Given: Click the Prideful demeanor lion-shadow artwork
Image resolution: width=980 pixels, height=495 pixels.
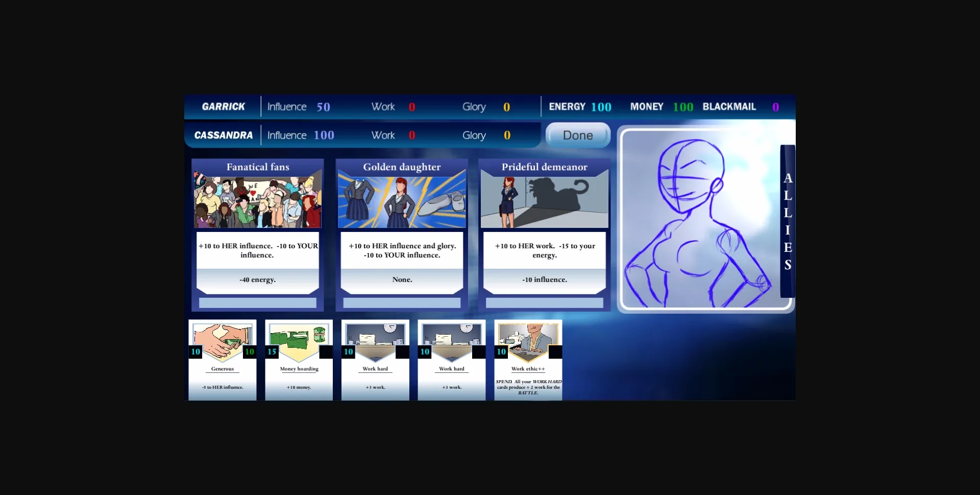Looking at the screenshot, I should coord(544,199).
